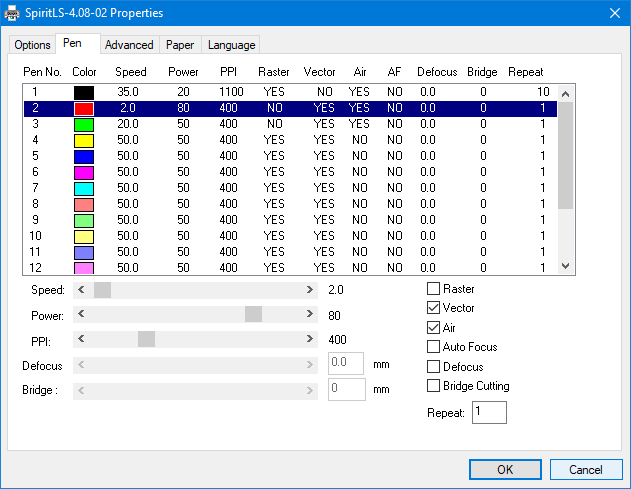
Task: Click the Speed slider thumb
Action: (x=102, y=290)
